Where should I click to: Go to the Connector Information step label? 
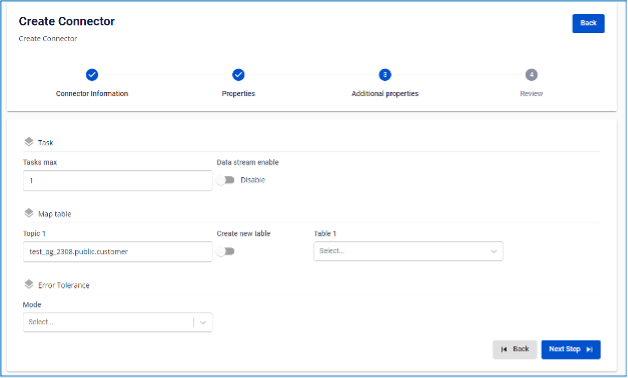coord(92,93)
